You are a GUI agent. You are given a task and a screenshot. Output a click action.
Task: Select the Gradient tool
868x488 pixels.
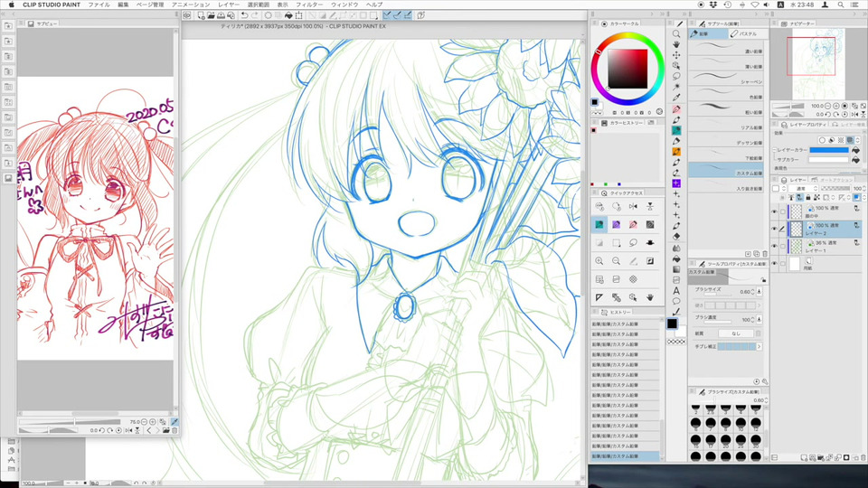tap(676, 269)
